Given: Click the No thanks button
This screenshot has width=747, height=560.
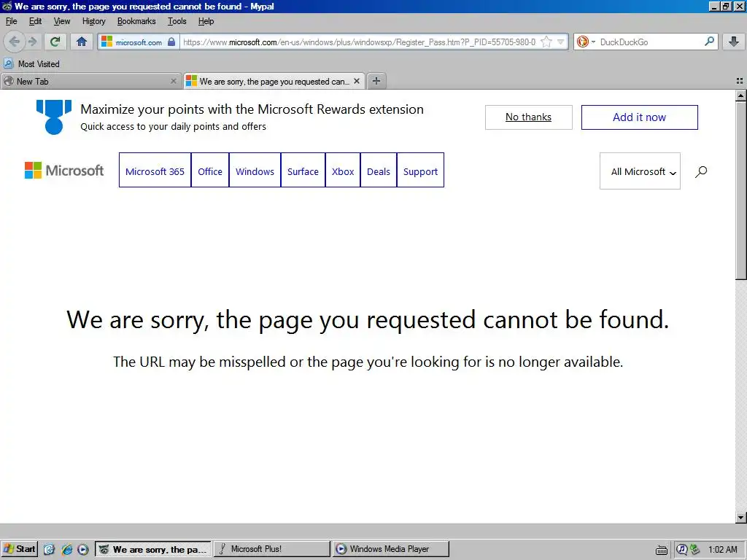Looking at the screenshot, I should point(528,117).
